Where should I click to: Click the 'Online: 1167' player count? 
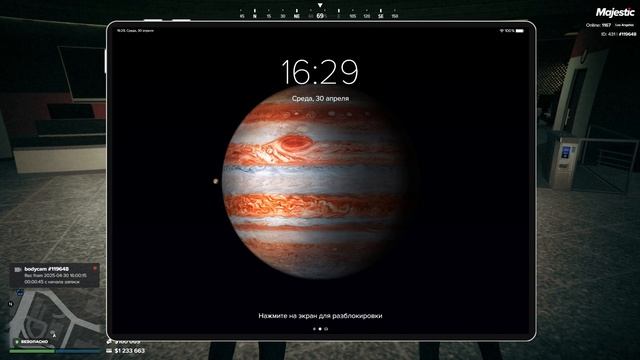(x=598, y=25)
